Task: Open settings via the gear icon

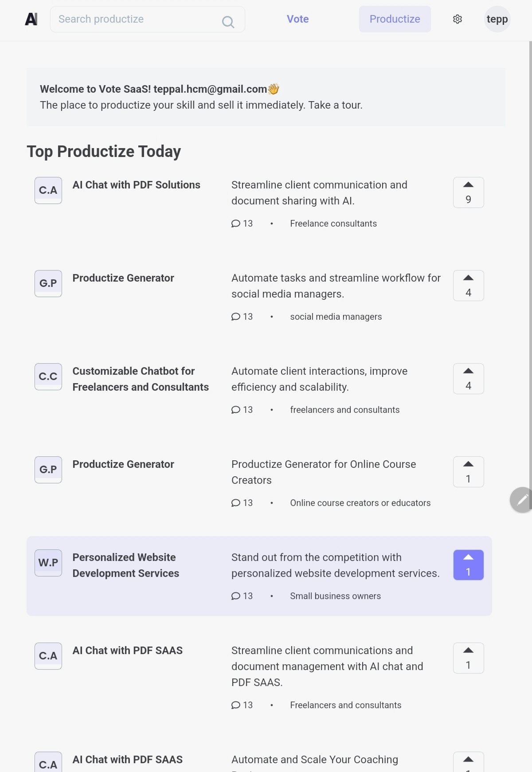Action: (x=458, y=19)
